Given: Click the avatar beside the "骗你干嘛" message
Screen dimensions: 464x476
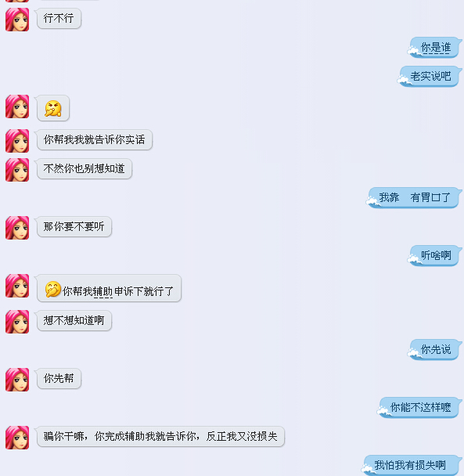Looking at the screenshot, I should point(17,438).
